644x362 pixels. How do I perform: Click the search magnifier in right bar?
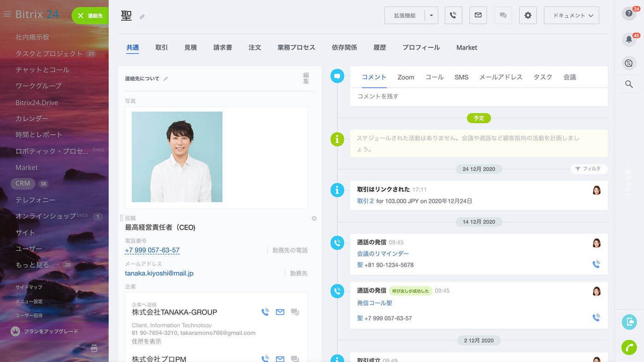pos(629,84)
